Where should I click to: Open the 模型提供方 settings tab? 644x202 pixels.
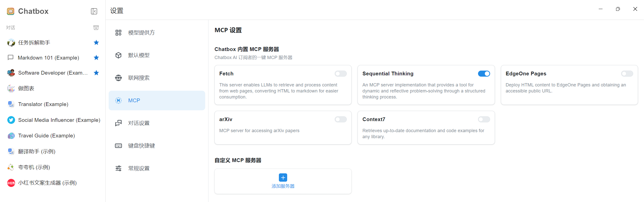pos(157,33)
